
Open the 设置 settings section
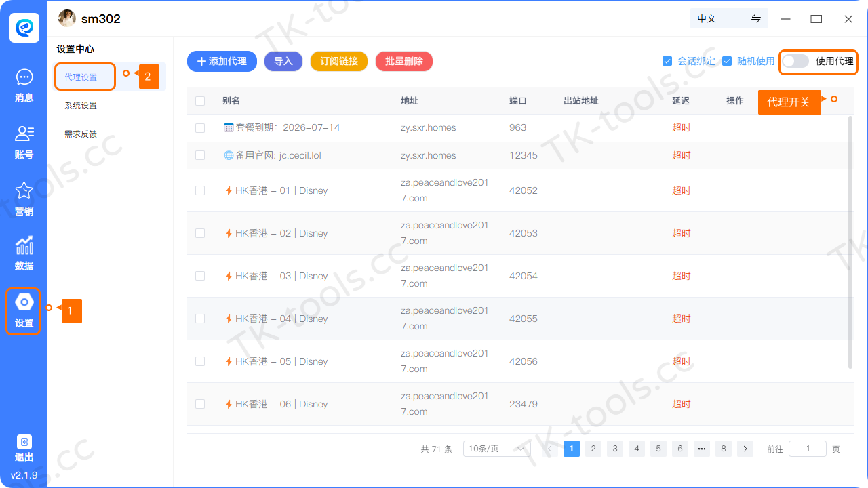coord(24,311)
